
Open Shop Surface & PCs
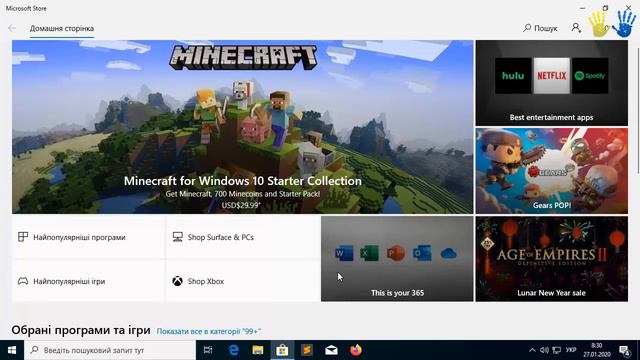tap(243, 237)
